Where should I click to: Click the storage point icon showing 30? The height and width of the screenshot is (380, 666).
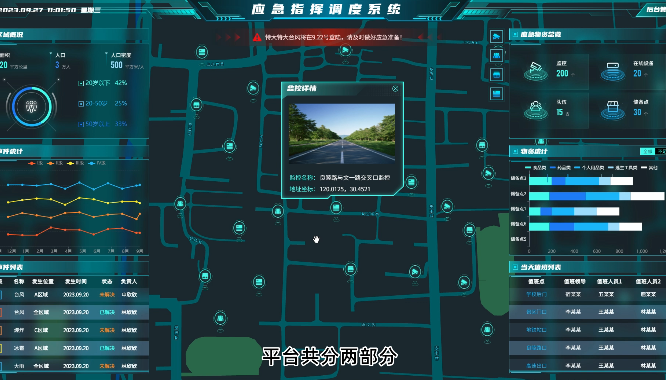[612, 110]
